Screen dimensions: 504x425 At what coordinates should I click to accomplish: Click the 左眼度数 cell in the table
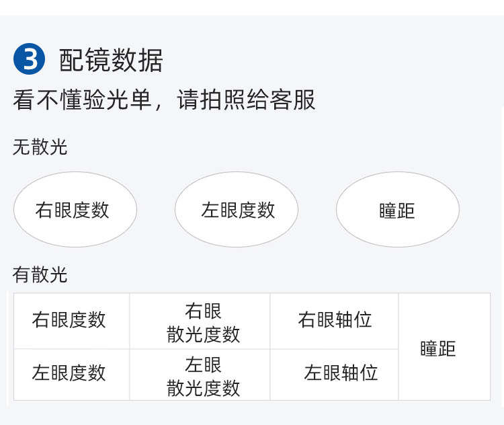69,373
